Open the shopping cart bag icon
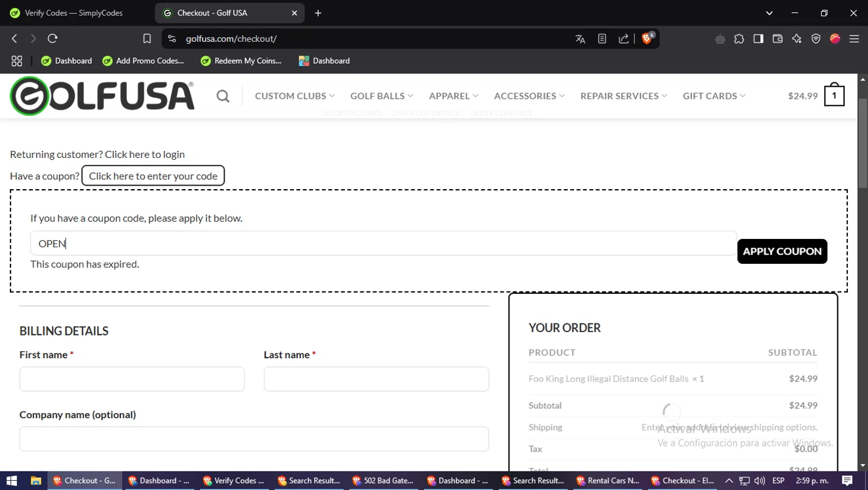The height and width of the screenshot is (490, 868). click(x=834, y=94)
